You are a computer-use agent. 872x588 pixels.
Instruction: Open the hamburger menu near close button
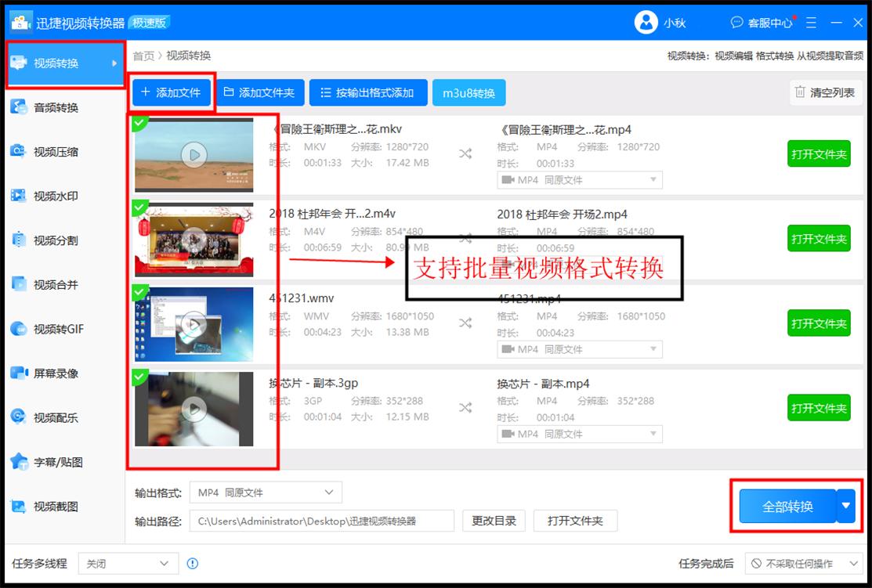(810, 22)
